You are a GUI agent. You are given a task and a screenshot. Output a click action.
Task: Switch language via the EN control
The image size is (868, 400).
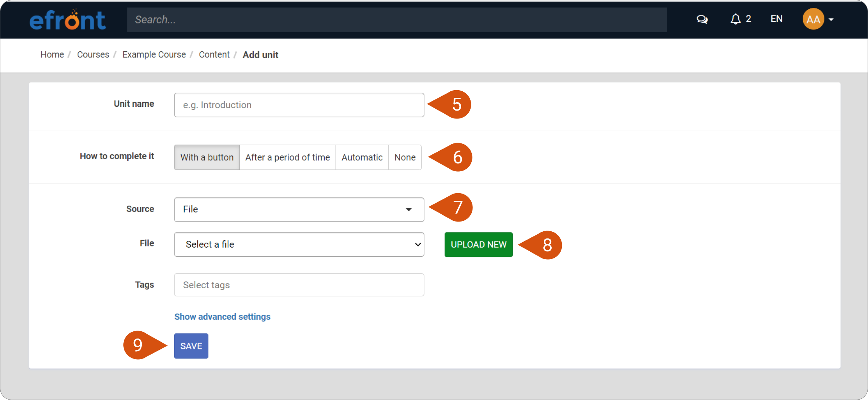(776, 19)
